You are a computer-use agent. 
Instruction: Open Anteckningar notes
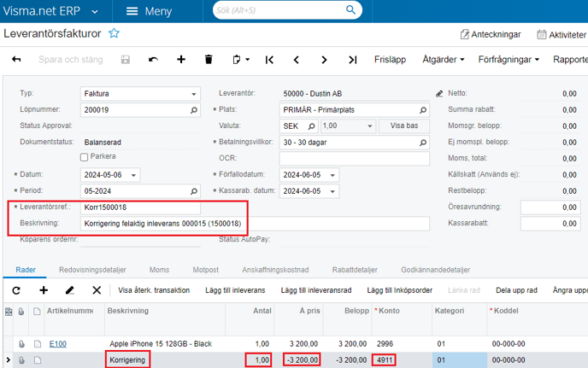[491, 34]
